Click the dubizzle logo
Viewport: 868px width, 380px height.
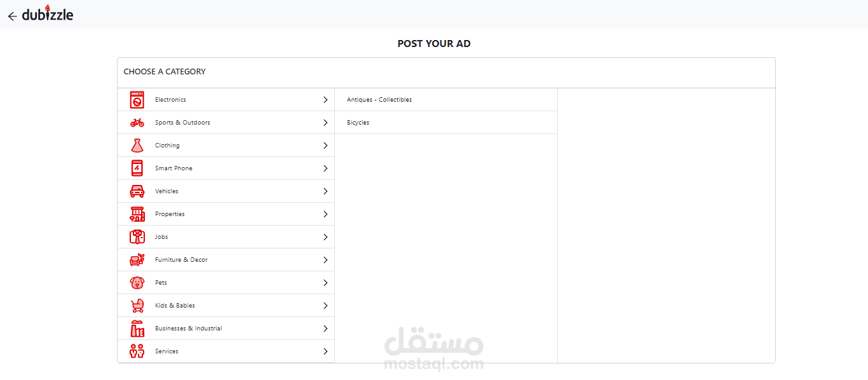click(48, 14)
